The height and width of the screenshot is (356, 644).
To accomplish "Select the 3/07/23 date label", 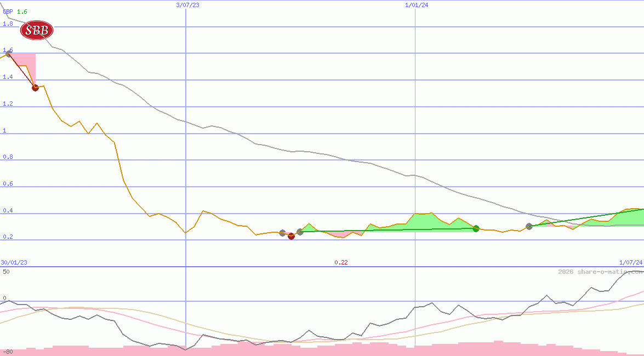I will pos(187,5).
